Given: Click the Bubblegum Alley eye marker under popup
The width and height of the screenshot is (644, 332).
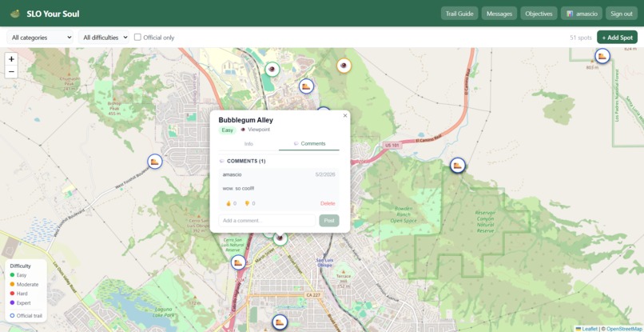Looking at the screenshot, I should [280, 238].
